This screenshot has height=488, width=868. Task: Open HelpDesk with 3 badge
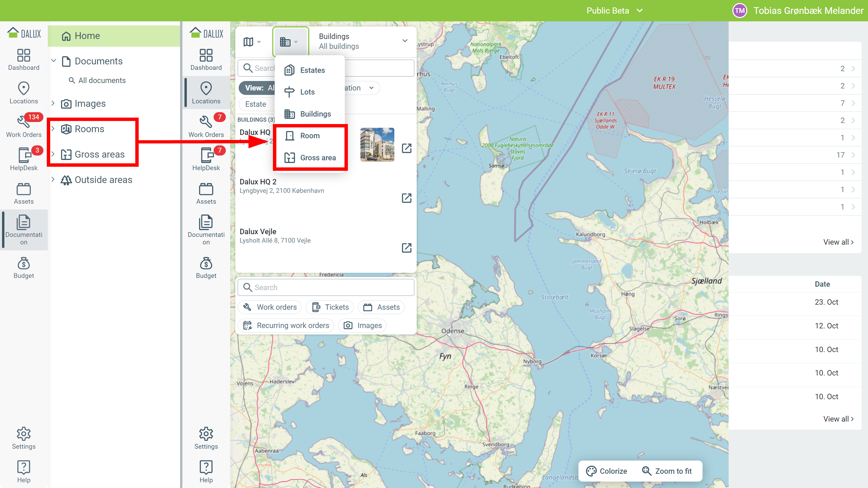click(24, 159)
